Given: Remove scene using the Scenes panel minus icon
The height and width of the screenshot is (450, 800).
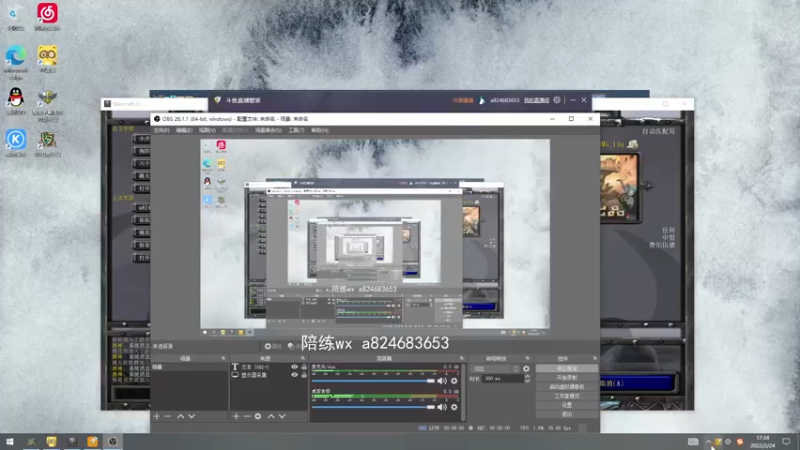Looking at the screenshot, I should pyautogui.click(x=167, y=416).
